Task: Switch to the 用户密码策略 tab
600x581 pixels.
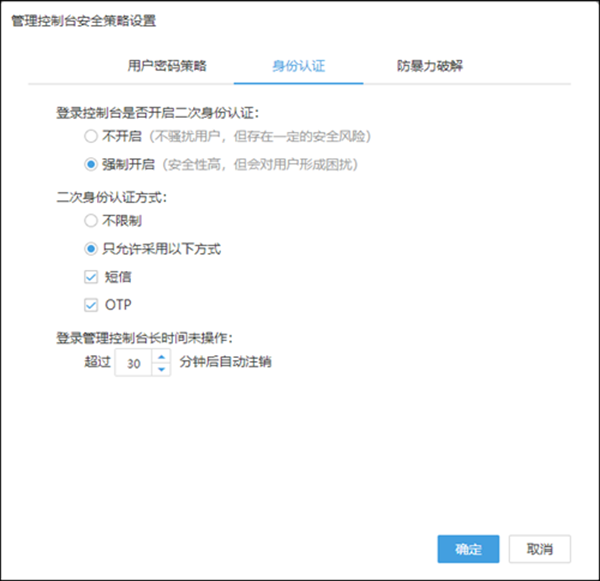Action: pyautogui.click(x=167, y=66)
